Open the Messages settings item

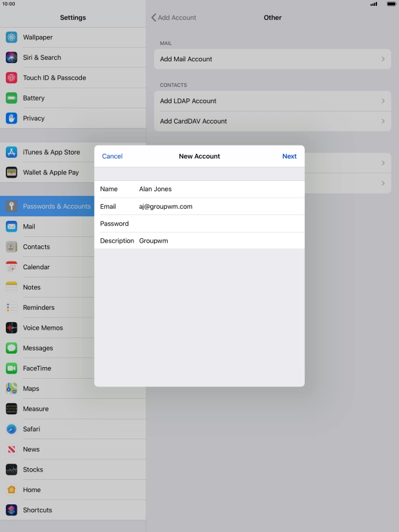(x=38, y=348)
